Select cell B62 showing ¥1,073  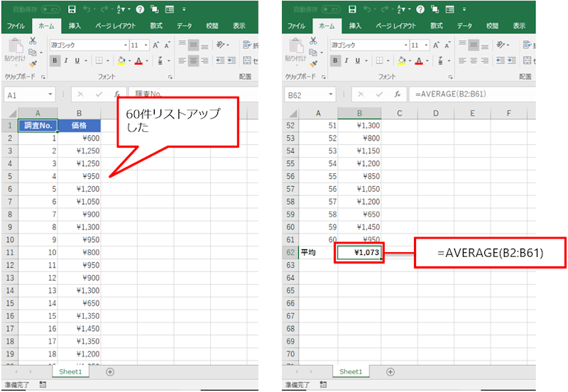click(x=359, y=252)
